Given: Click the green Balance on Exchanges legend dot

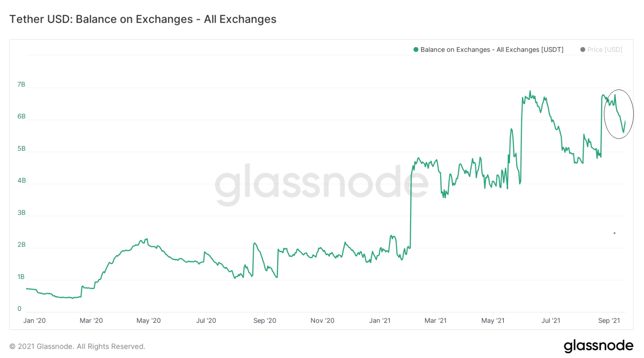Looking at the screenshot, I should 416,49.
